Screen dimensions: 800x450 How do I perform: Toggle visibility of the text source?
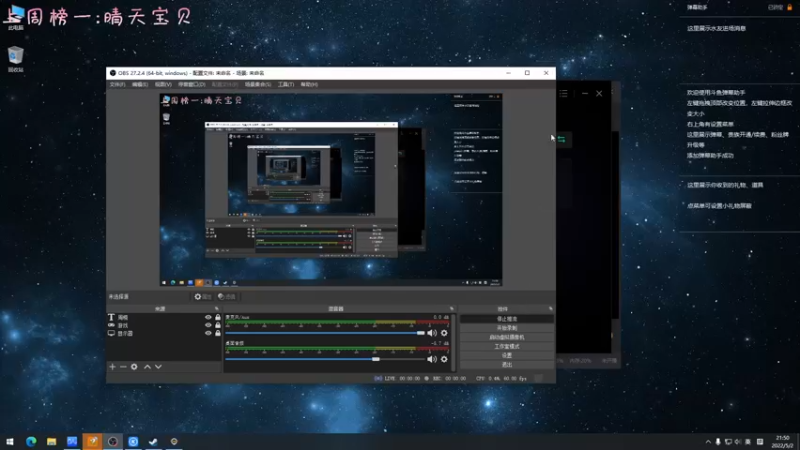(208, 317)
